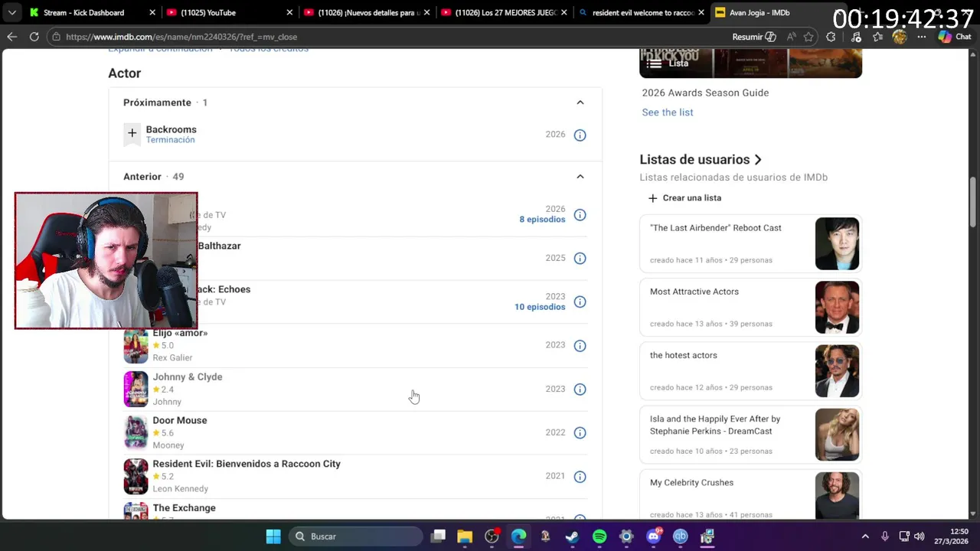Screen dimensions: 980x551
Task: Click Resumir button in address bar
Action: [754, 37]
